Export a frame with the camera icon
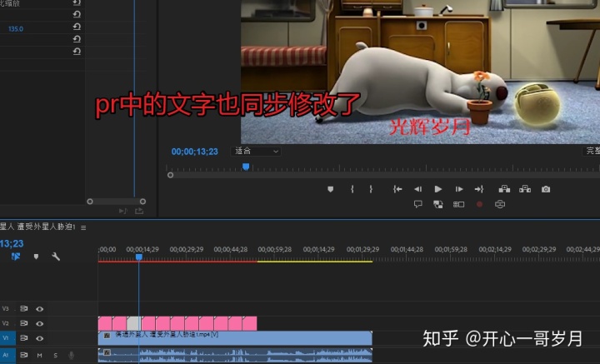 (x=546, y=189)
